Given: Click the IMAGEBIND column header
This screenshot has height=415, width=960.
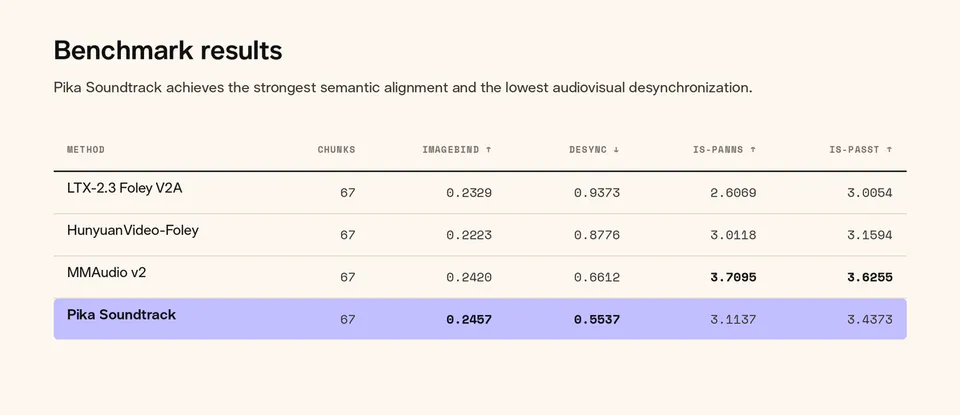Looking at the screenshot, I should click(x=457, y=149).
